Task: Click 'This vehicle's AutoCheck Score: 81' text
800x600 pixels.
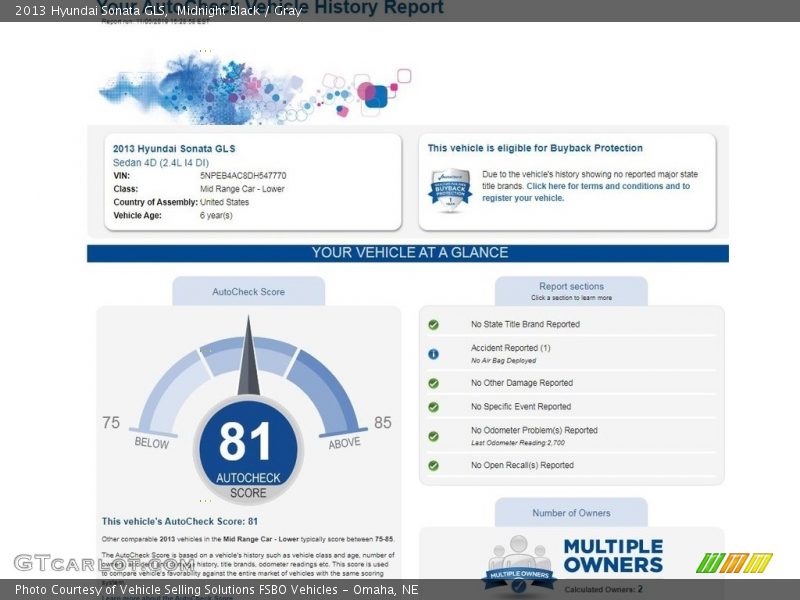Action: click(x=180, y=521)
